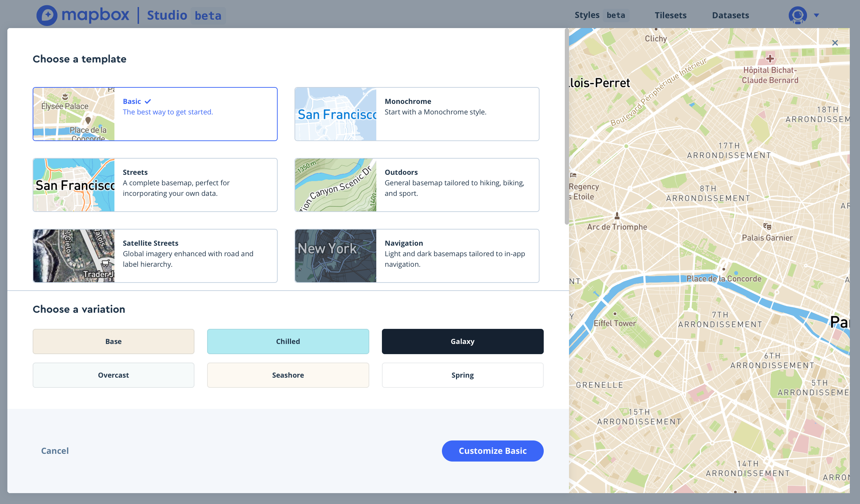Image resolution: width=860 pixels, height=504 pixels.
Task: Open the account avatar menu
Action: click(x=797, y=15)
